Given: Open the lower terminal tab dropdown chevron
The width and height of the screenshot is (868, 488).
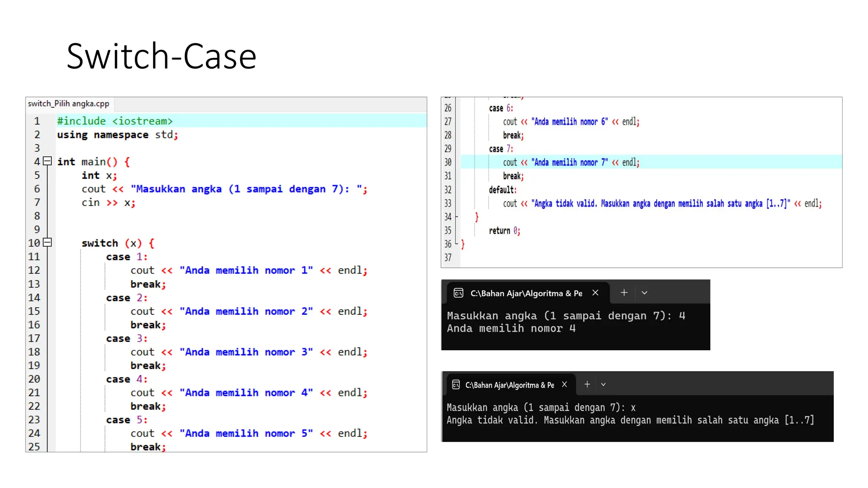Looking at the screenshot, I should point(603,384).
